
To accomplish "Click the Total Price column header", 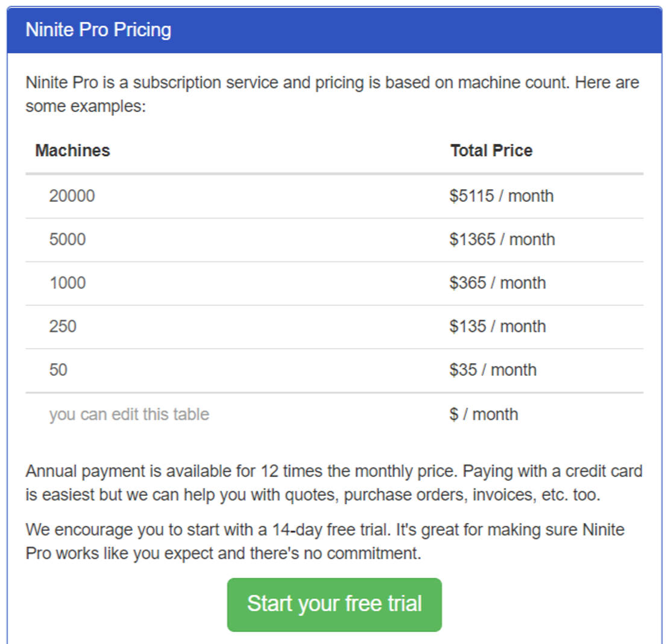I will [x=491, y=151].
